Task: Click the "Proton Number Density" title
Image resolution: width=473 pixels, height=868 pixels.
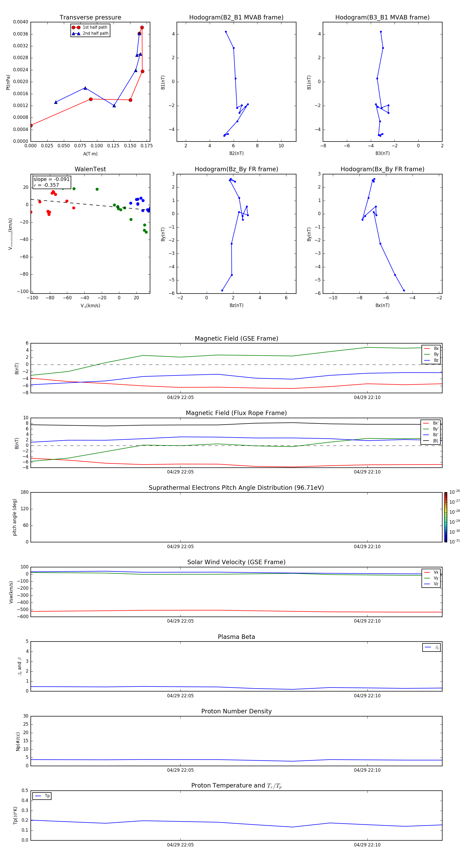Action: click(236, 711)
